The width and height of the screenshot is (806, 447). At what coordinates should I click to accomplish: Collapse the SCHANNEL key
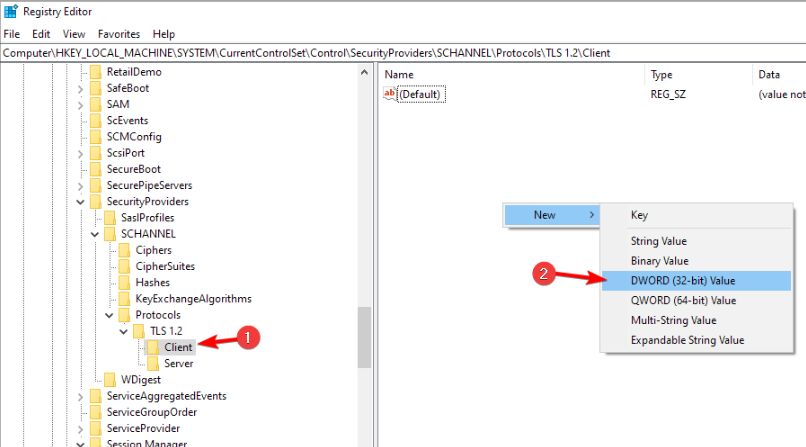point(95,234)
